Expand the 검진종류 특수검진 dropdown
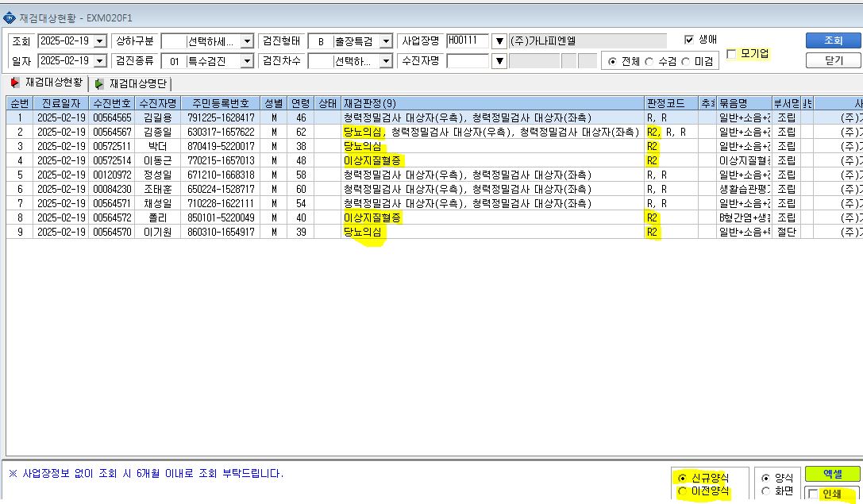Screen dimensions: 863x504 click(247, 61)
